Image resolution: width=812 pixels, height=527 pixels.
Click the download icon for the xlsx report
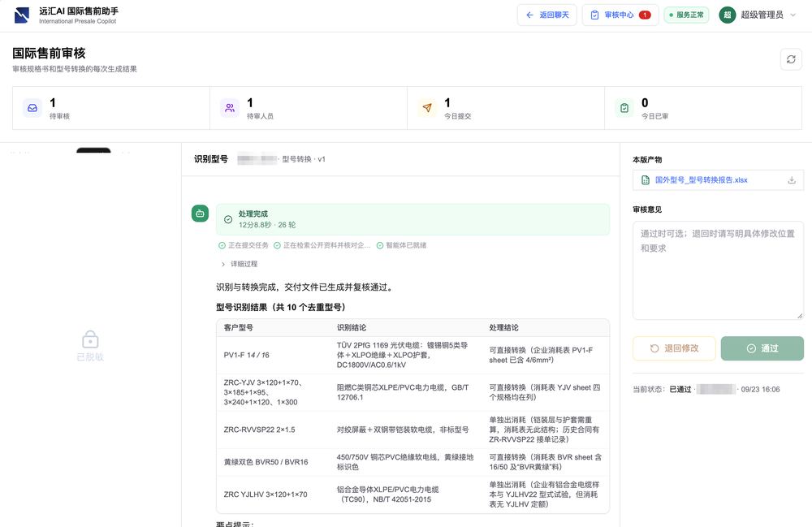792,180
